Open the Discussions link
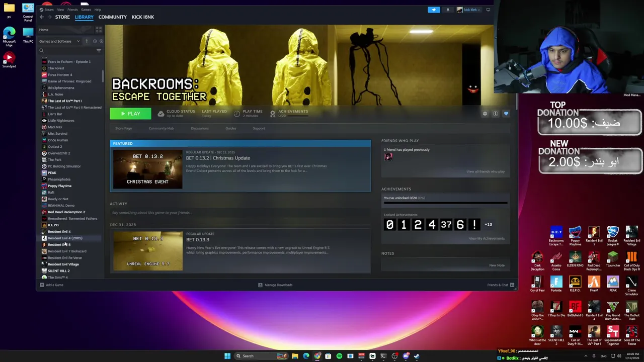The height and width of the screenshot is (362, 644). [x=200, y=128]
